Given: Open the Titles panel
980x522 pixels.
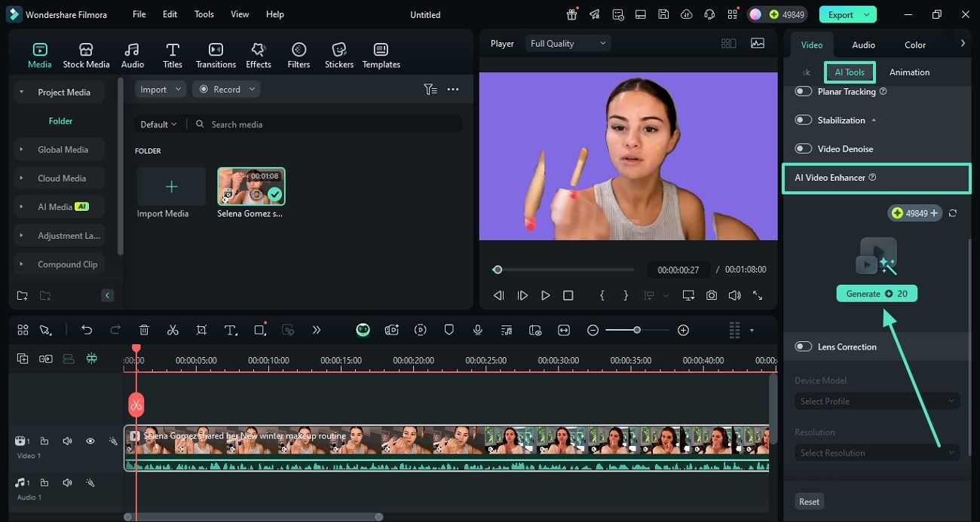Looking at the screenshot, I should [173, 55].
